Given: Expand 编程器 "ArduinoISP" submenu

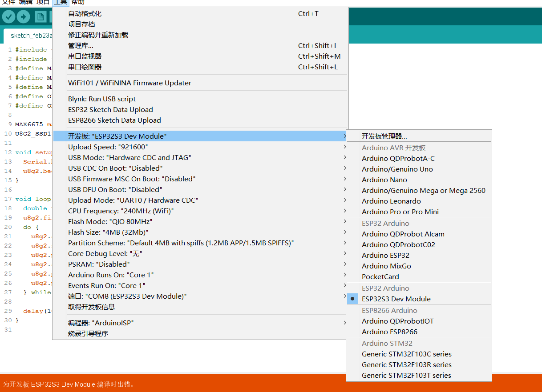Looking at the screenshot, I should (200, 323).
